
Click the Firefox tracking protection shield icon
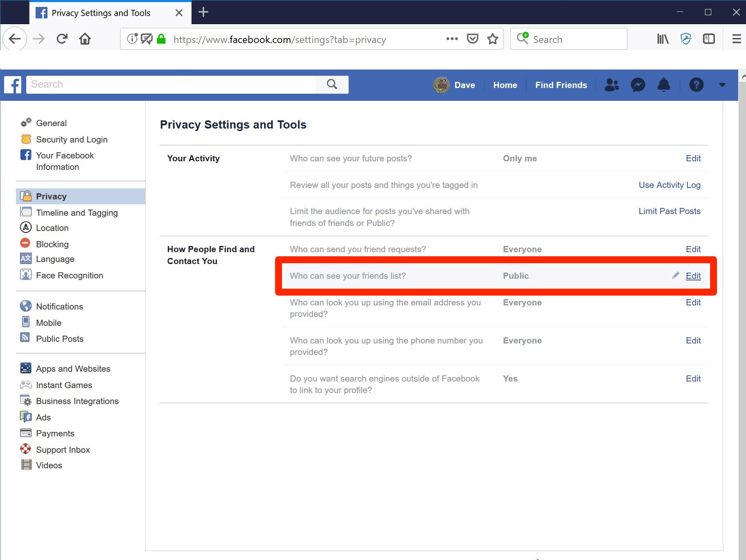[x=686, y=39]
